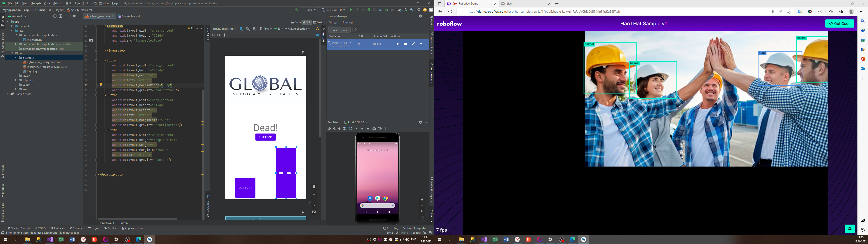This screenshot has width=868, height=244.
Task: Open the API 33 version dropdown in design toolbar
Action: click(x=279, y=29)
